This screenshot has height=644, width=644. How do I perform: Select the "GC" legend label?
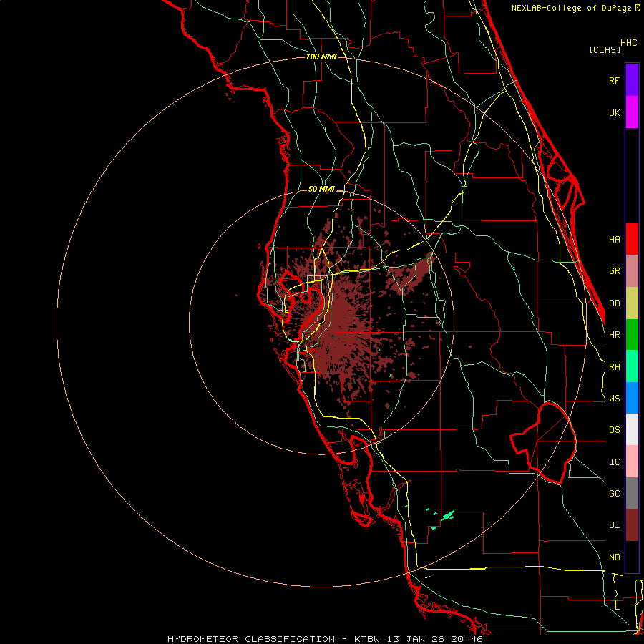[x=614, y=494]
